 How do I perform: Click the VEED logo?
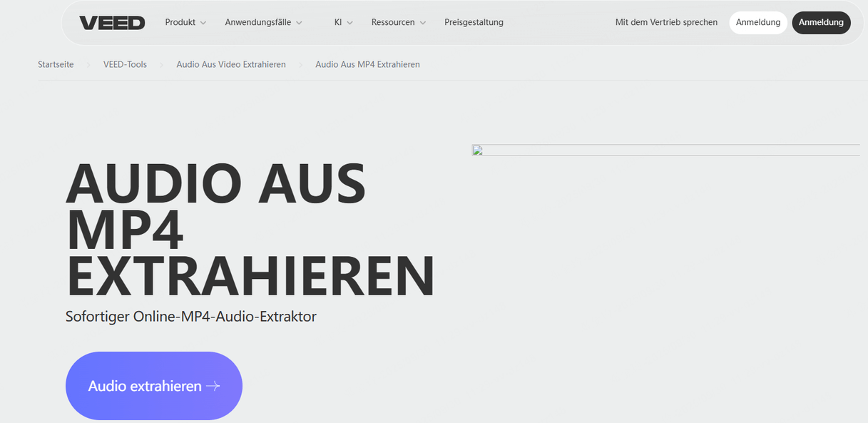point(112,23)
